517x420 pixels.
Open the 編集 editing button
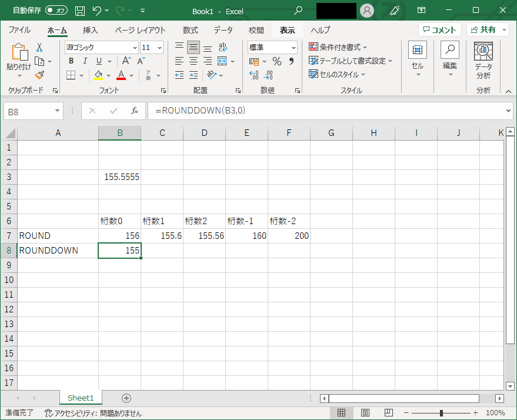pos(450,59)
